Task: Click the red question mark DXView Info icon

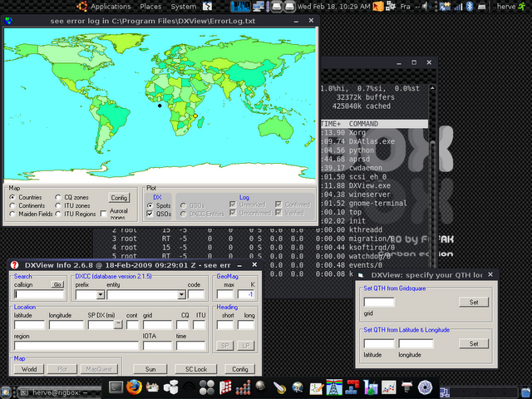Action: tap(14, 264)
